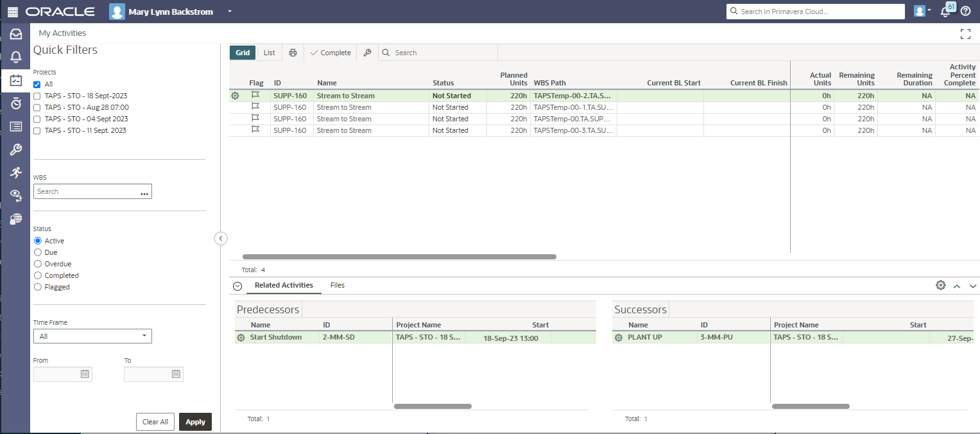Open the Time Frame dropdown
This screenshot has width=980, height=434.
point(92,336)
